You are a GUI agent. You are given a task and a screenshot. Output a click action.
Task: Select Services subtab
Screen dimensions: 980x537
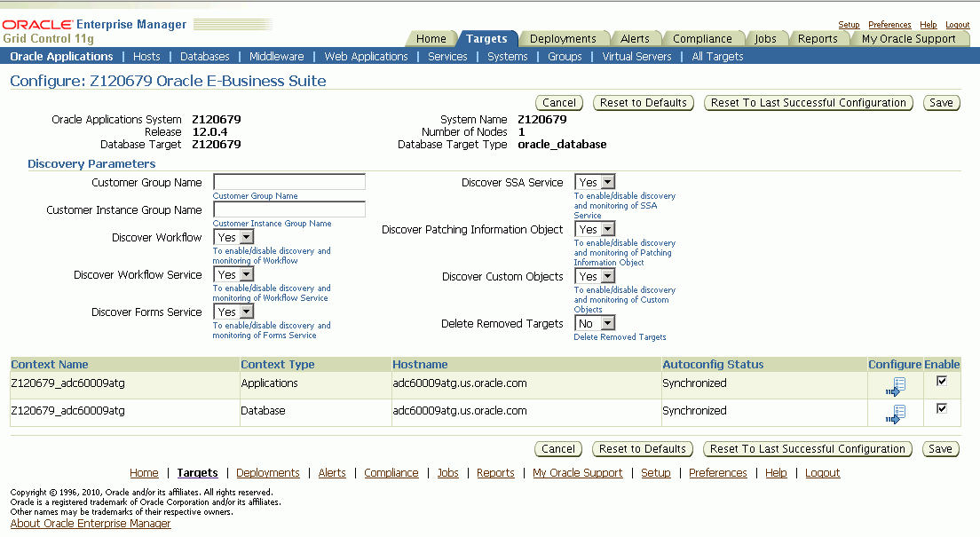click(447, 56)
